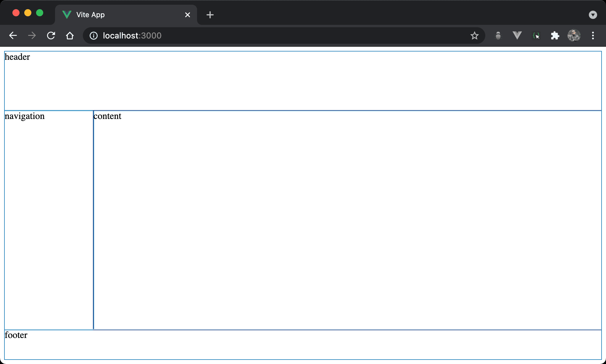This screenshot has height=364, width=606.
Task: Click the gray bug extension icon
Action: [498, 36]
